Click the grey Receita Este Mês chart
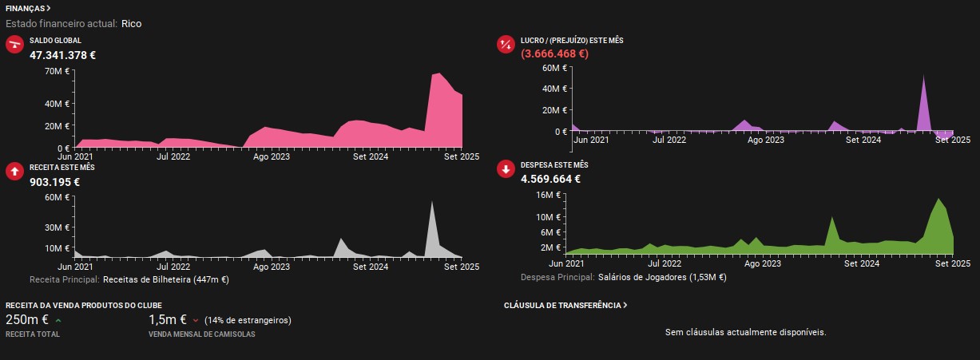The image size is (980, 360). coord(268,227)
